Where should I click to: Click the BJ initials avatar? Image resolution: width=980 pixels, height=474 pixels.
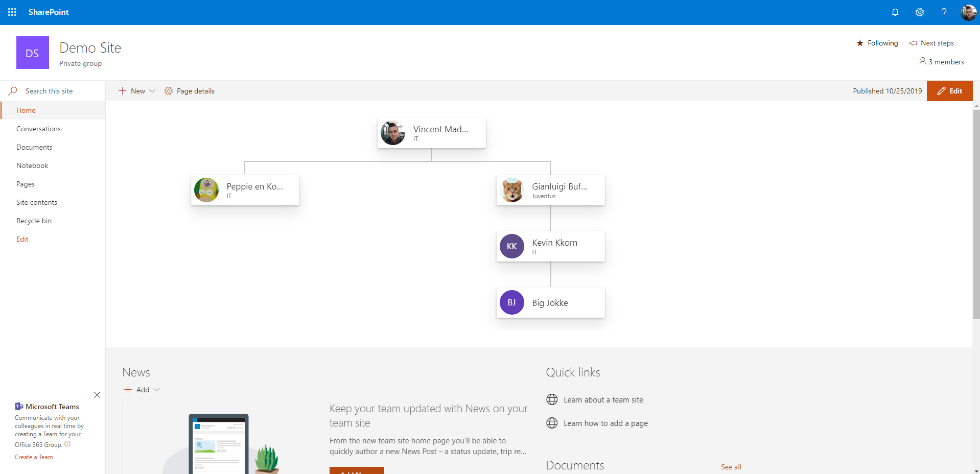coord(512,302)
